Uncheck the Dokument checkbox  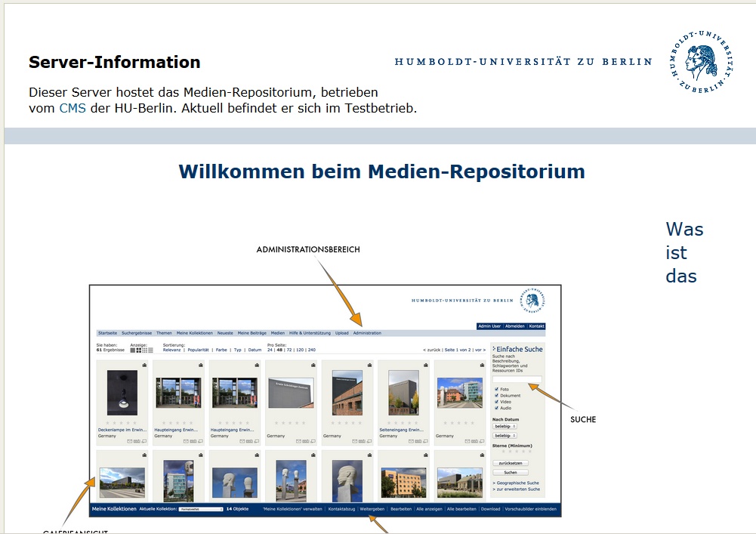pyautogui.click(x=497, y=395)
